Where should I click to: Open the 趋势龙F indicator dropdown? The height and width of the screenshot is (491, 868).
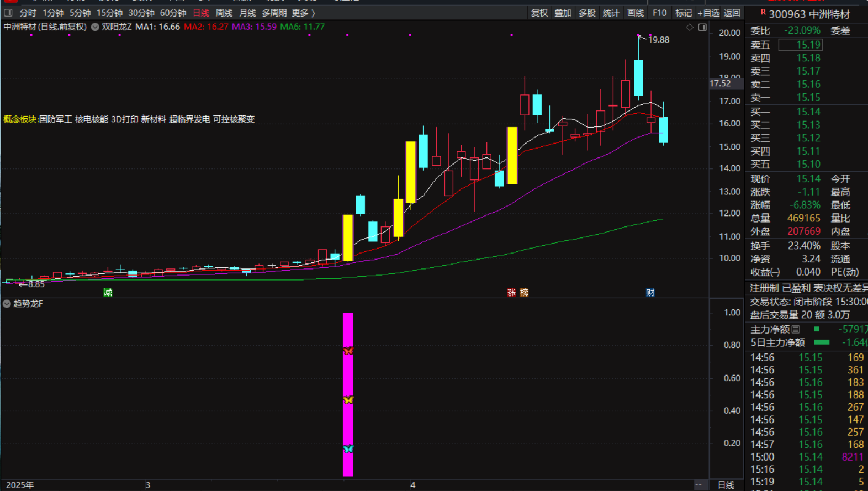pyautogui.click(x=7, y=304)
